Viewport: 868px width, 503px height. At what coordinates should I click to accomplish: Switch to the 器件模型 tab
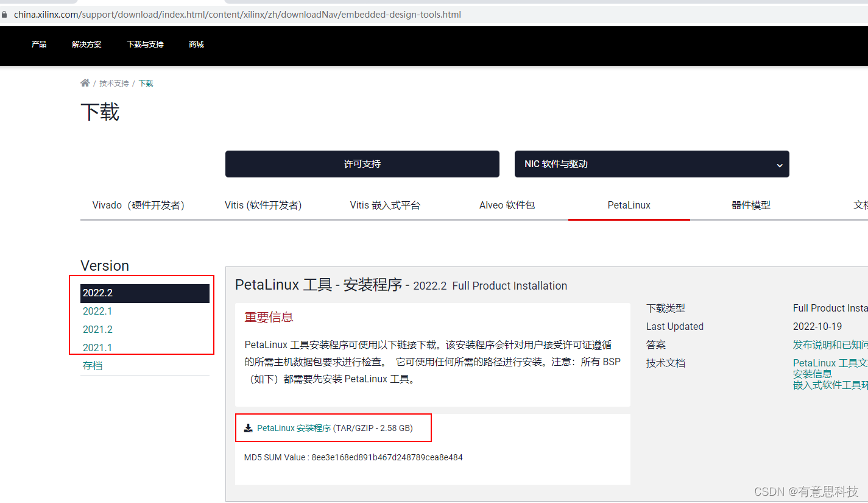click(752, 205)
